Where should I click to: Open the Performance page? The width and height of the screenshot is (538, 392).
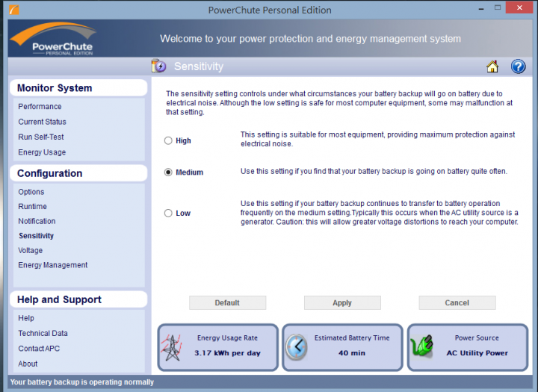40,107
